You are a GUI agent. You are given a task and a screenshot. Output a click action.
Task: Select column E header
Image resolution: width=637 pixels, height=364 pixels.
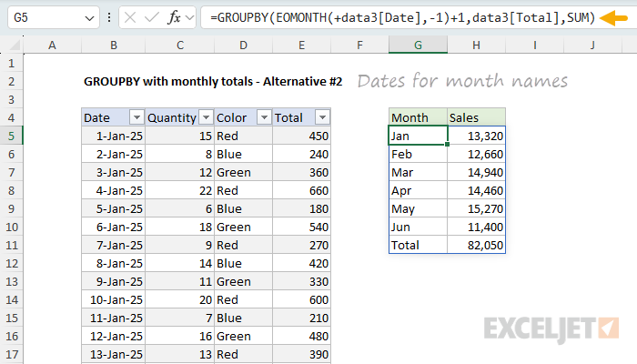(301, 45)
